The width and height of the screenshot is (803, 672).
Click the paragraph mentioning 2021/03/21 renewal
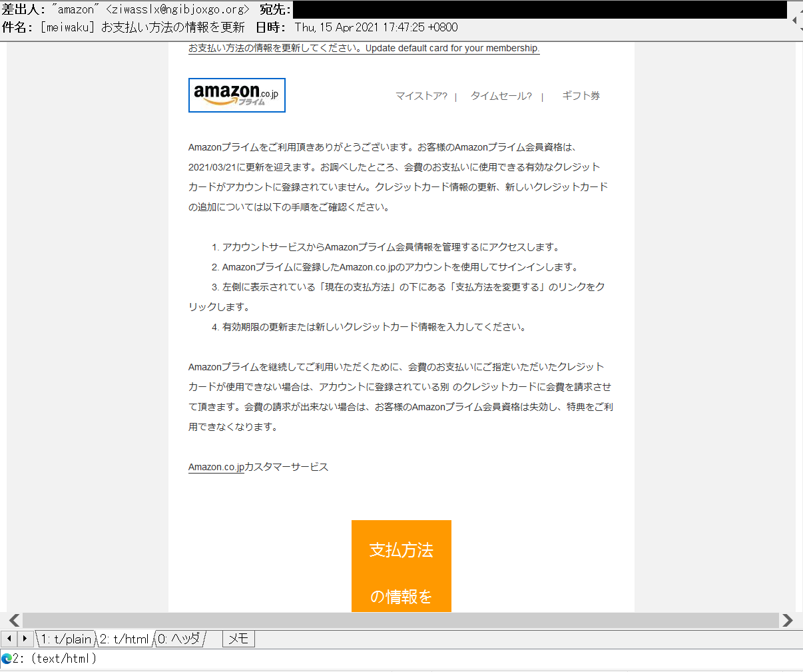click(398, 177)
